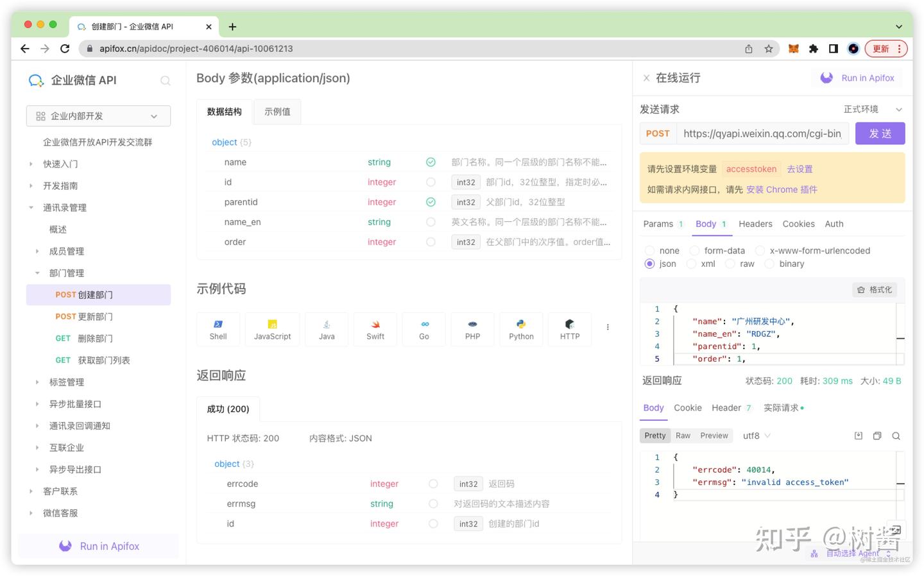Open the request Auth tab
The width and height of the screenshot is (924, 576).
tap(834, 224)
